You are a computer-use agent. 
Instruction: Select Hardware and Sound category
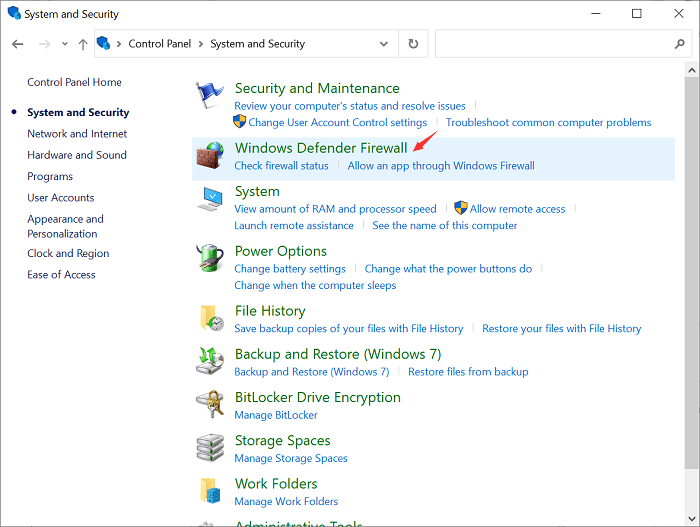tap(77, 155)
